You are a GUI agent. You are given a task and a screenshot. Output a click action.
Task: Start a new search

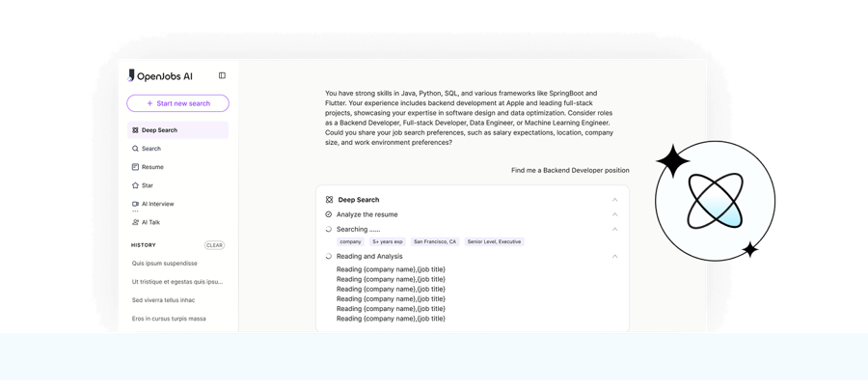[177, 103]
